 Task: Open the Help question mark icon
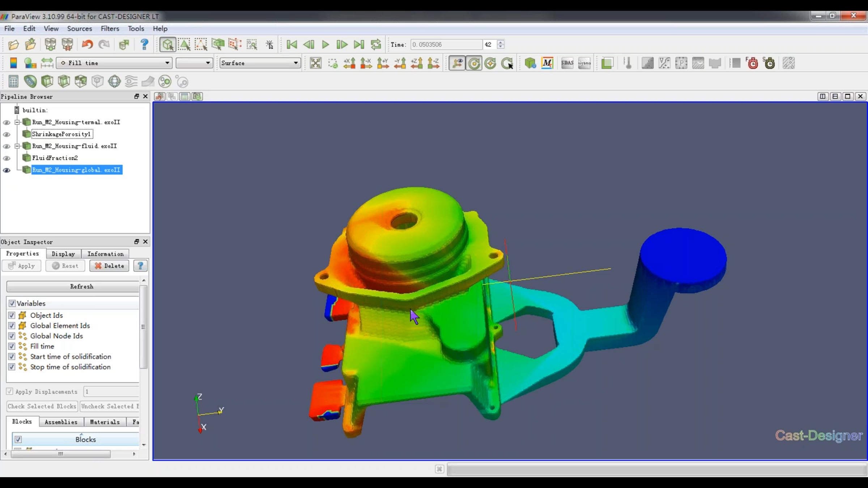tap(144, 44)
